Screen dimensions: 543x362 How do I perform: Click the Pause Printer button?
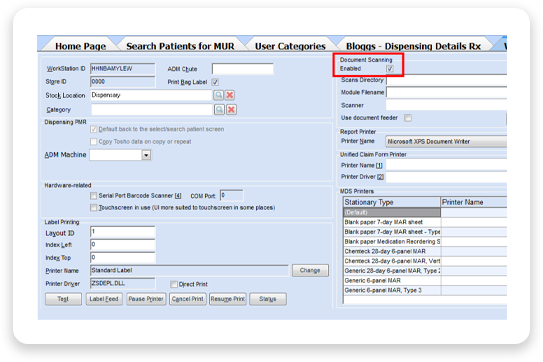146,299
